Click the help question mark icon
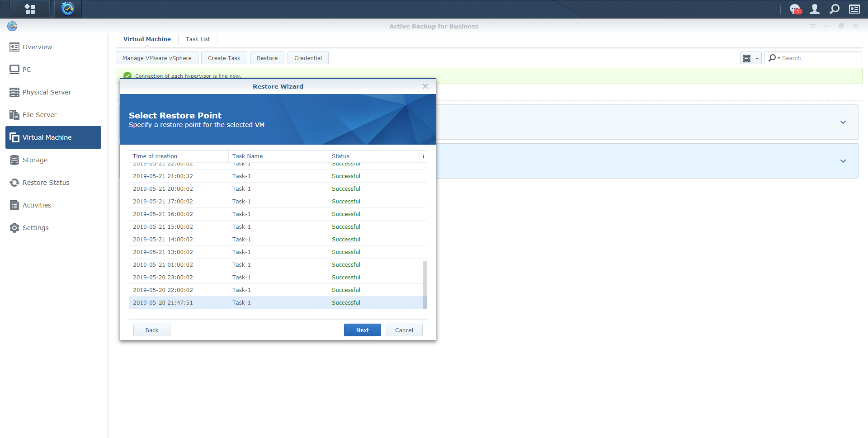The width and height of the screenshot is (868, 438). (x=813, y=26)
